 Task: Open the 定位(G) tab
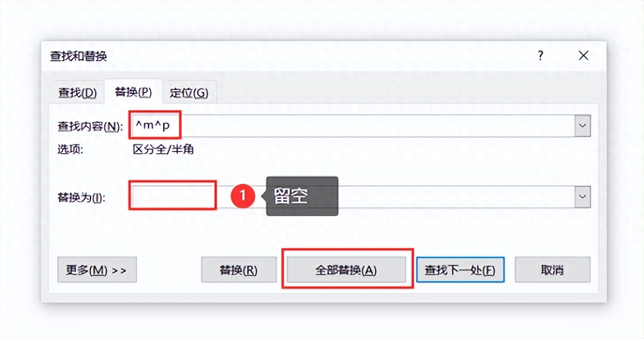click(189, 92)
